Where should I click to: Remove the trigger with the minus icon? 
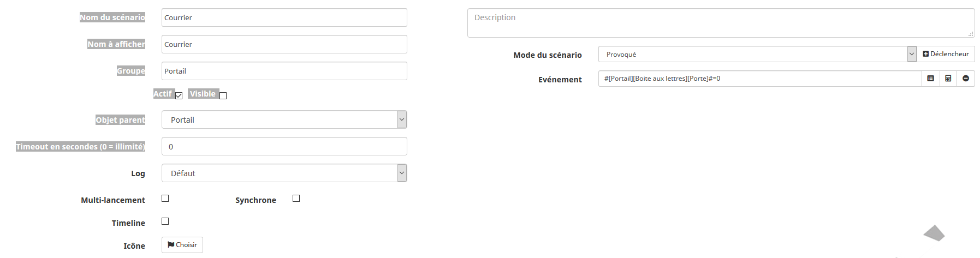(965, 79)
